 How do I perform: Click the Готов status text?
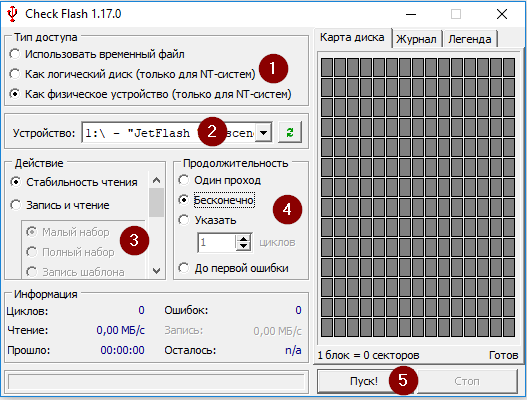(503, 355)
